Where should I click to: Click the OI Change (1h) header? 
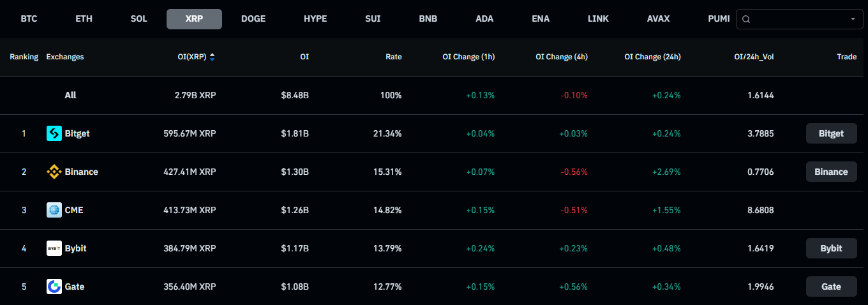tap(468, 57)
